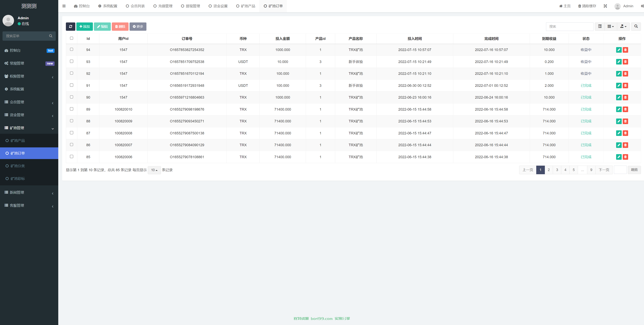Click the red delete icon for order 91
This screenshot has width=644, height=325.
(625, 85)
